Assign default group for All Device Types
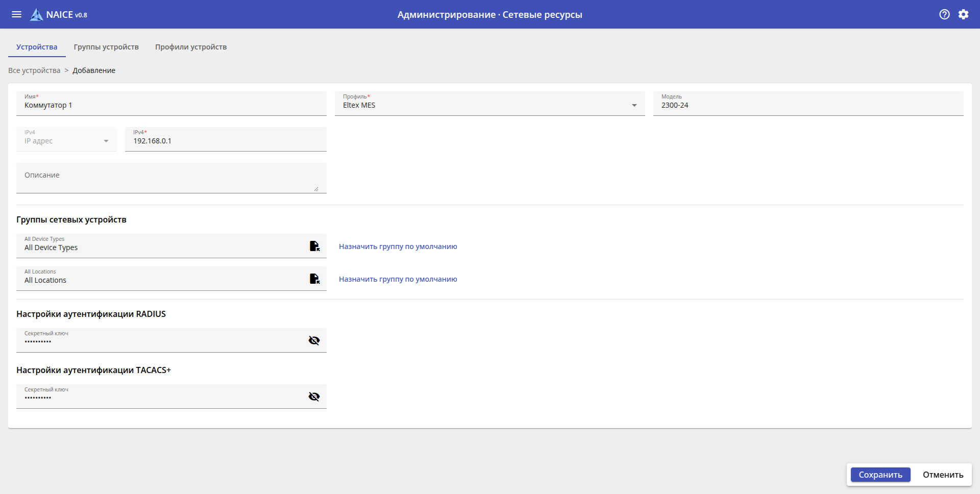The width and height of the screenshot is (980, 494). tap(398, 246)
